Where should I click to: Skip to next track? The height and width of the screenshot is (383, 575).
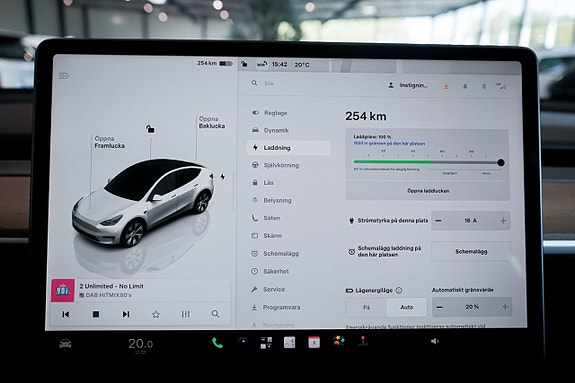click(126, 314)
